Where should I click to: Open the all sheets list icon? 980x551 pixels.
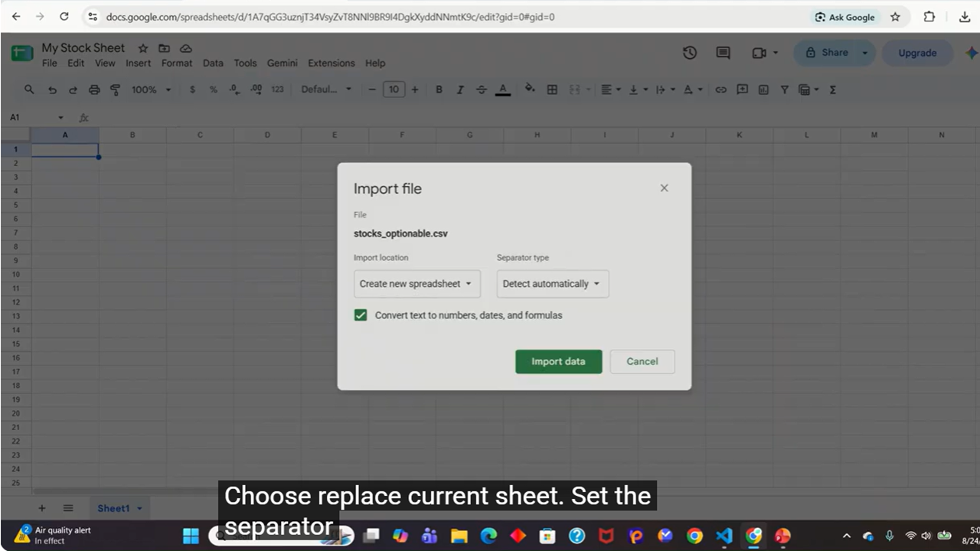(68, 508)
